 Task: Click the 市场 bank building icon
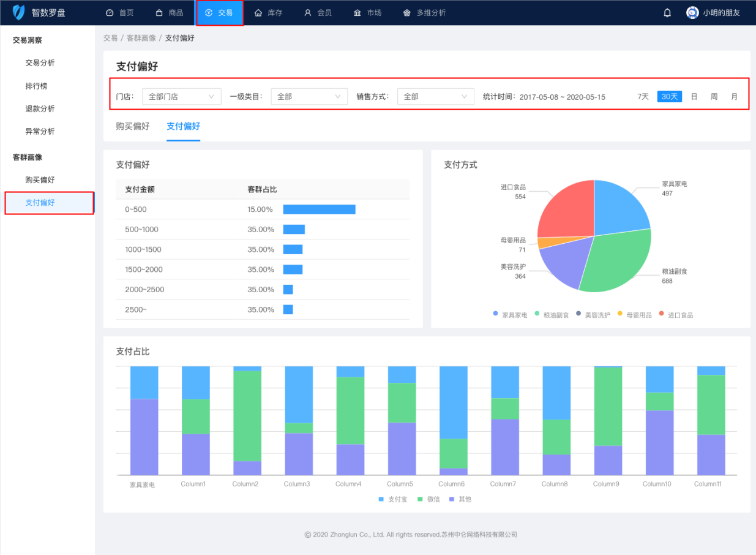(357, 13)
